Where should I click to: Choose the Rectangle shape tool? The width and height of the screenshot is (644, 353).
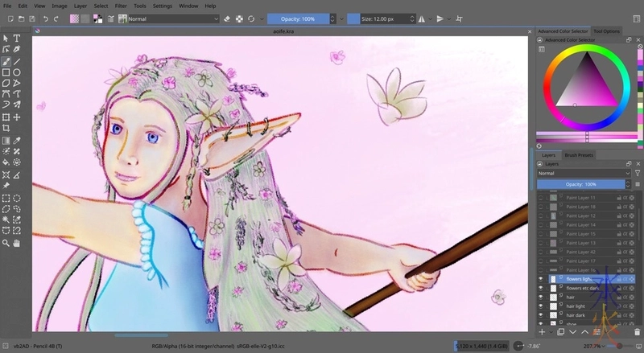point(6,72)
